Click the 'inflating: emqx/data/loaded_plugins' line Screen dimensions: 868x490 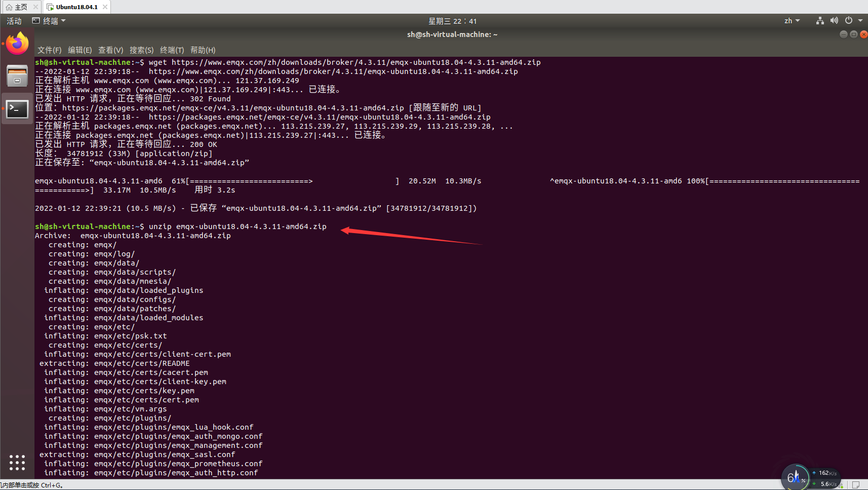[x=124, y=290]
